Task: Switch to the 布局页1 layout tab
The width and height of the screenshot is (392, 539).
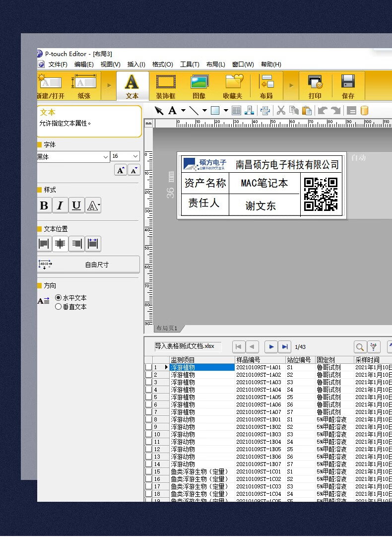Action: (167, 329)
